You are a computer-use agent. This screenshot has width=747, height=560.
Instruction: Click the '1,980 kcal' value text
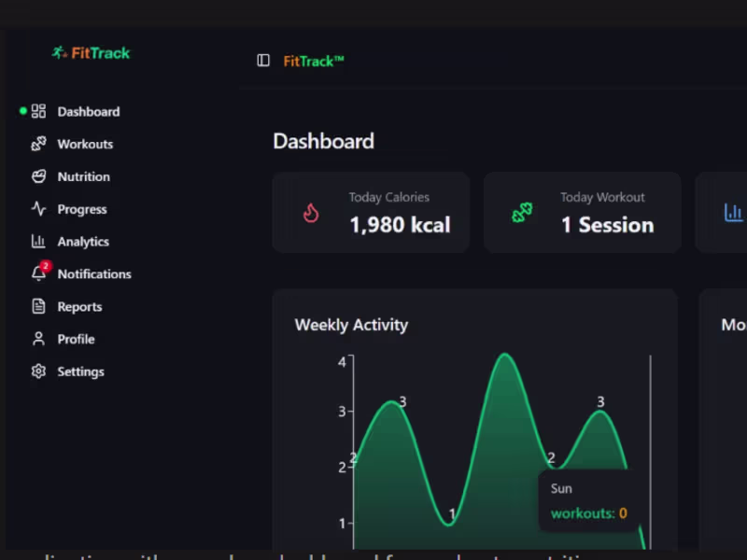(x=400, y=225)
